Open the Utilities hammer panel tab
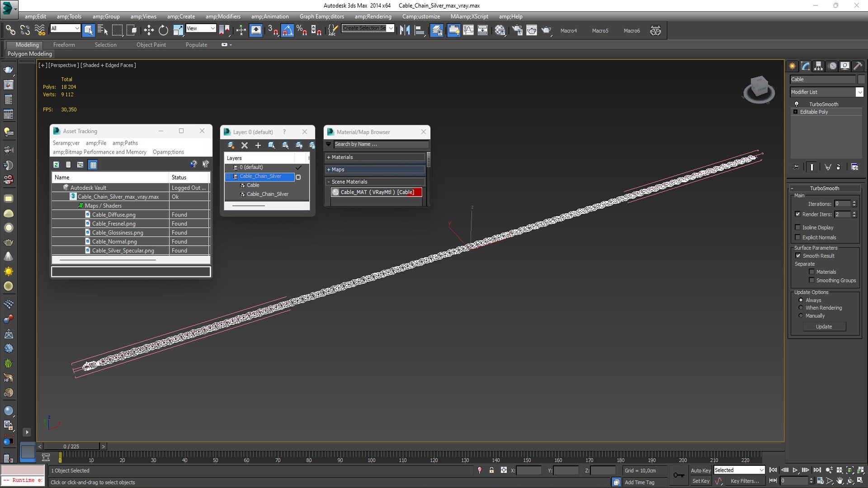The width and height of the screenshot is (868, 488). 858,66
